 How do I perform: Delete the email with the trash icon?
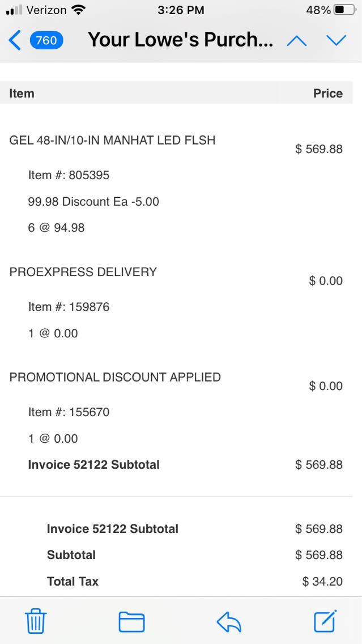[x=36, y=621]
